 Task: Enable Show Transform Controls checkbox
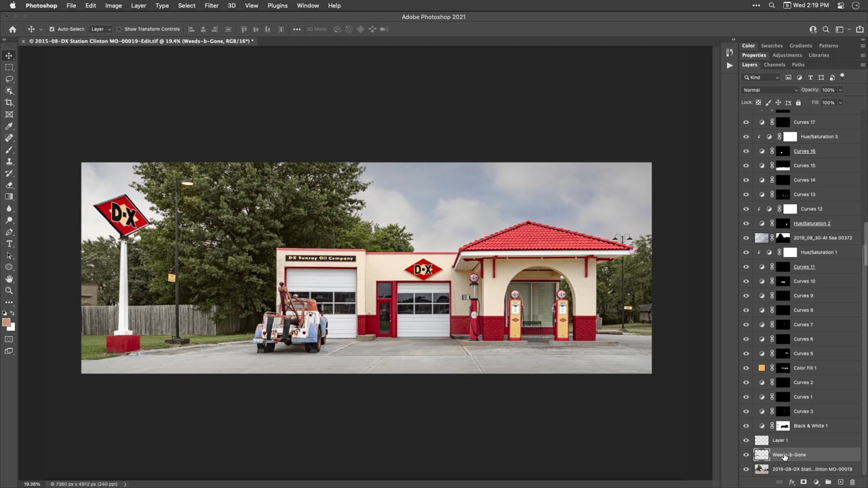pyautogui.click(x=119, y=29)
